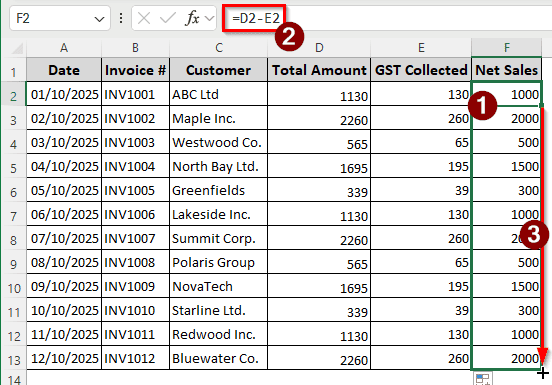Click the Invoice # header cell
The image size is (552, 385).
tap(136, 70)
